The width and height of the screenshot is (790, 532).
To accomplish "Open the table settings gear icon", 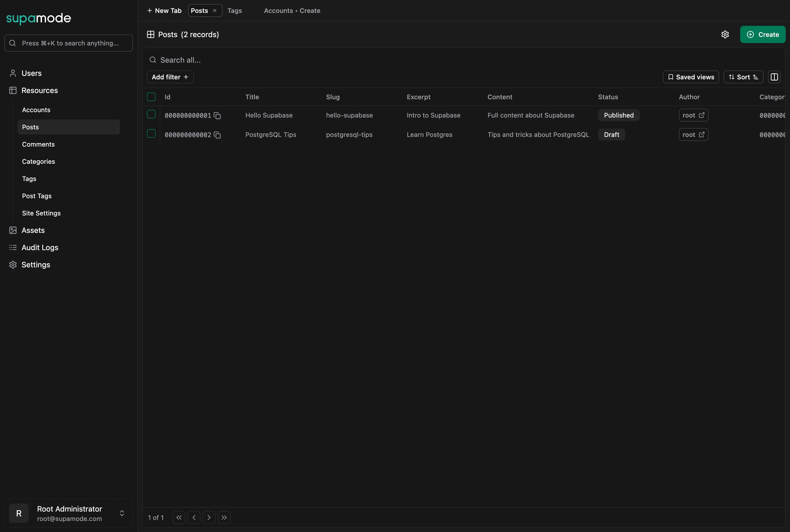I will tap(725, 34).
